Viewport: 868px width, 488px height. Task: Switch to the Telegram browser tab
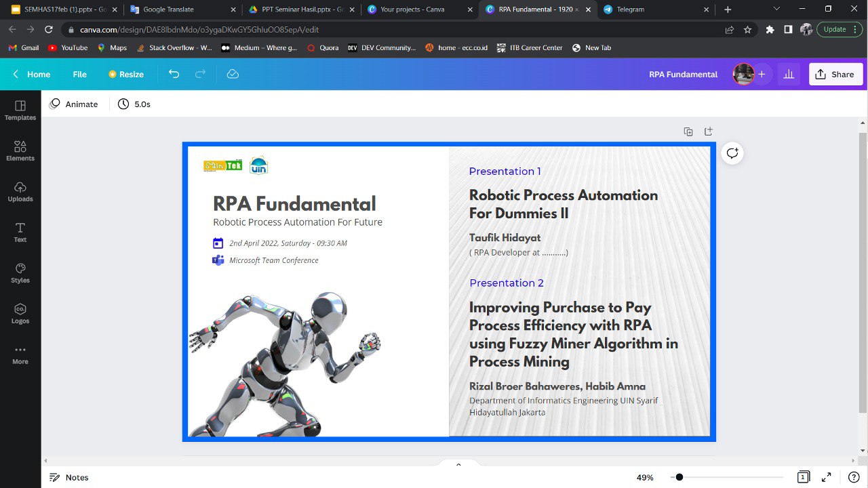(651, 9)
